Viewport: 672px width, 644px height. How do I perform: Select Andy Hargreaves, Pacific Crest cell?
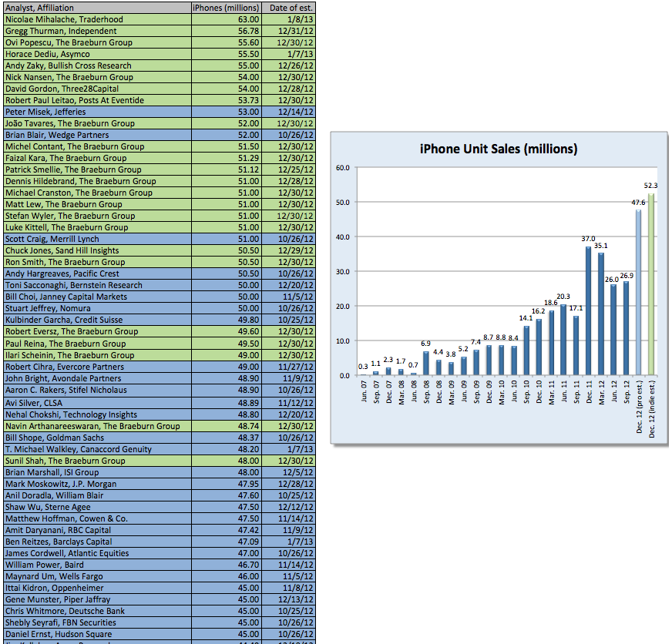tap(97, 273)
